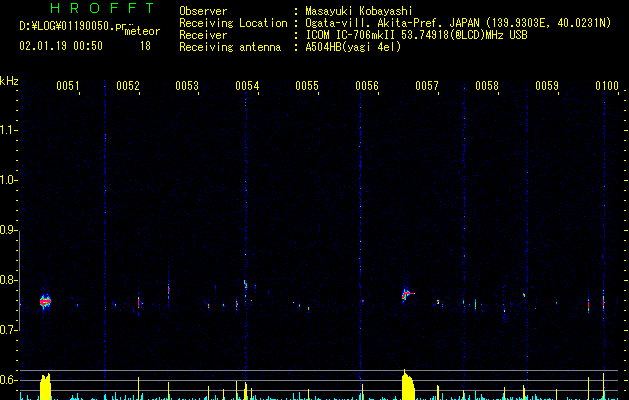Click the large meteor echo before 0057
The height and width of the screenshot is (400, 629).
point(408,294)
